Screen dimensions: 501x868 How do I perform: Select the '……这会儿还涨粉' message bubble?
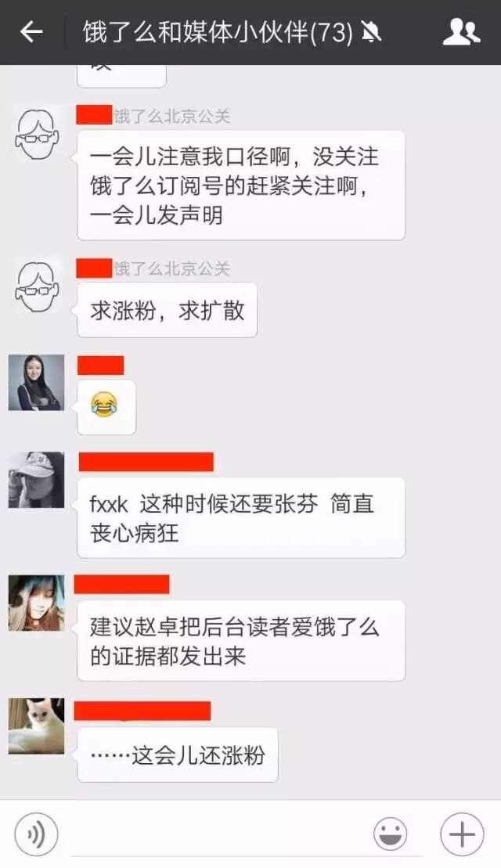coord(177,755)
